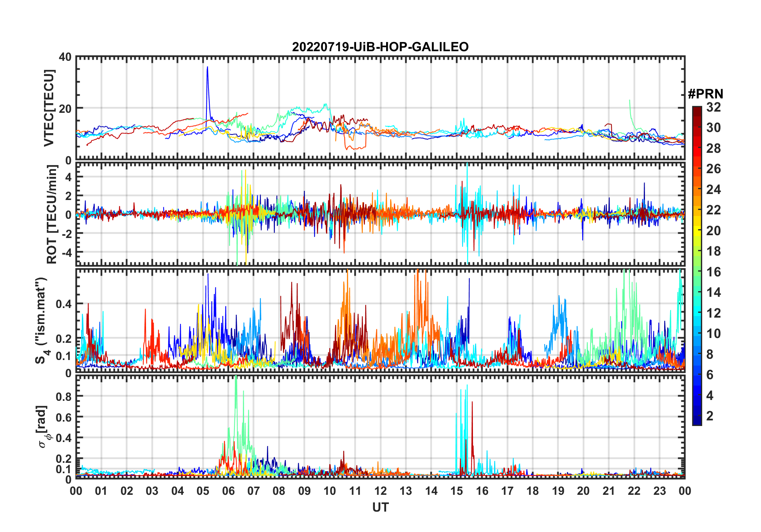Select the "UT" x-axis label

380,507
